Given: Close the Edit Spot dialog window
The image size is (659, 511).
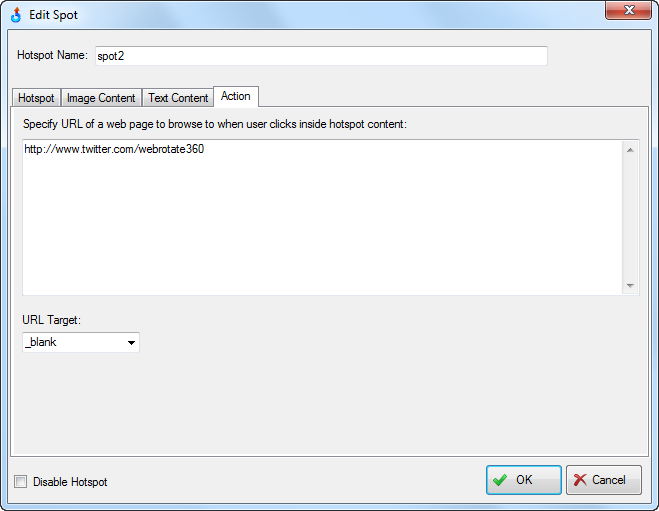Looking at the screenshot, I should pyautogui.click(x=628, y=10).
